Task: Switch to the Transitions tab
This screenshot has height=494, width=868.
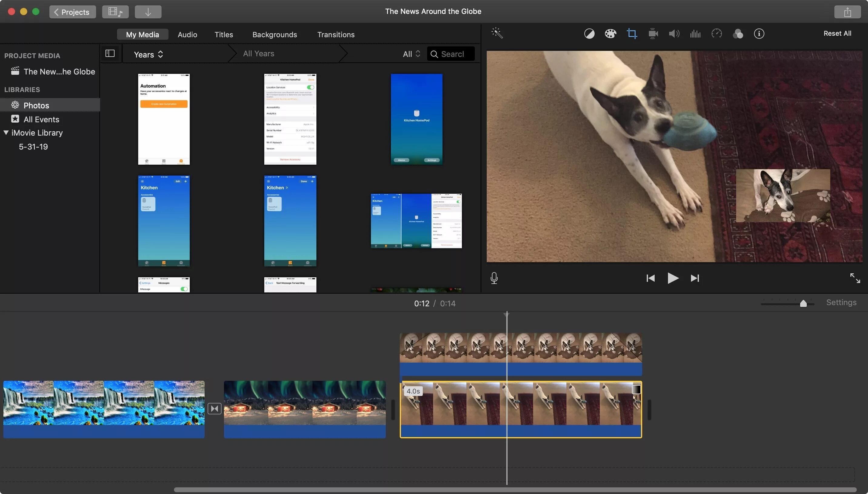Action: coord(336,35)
